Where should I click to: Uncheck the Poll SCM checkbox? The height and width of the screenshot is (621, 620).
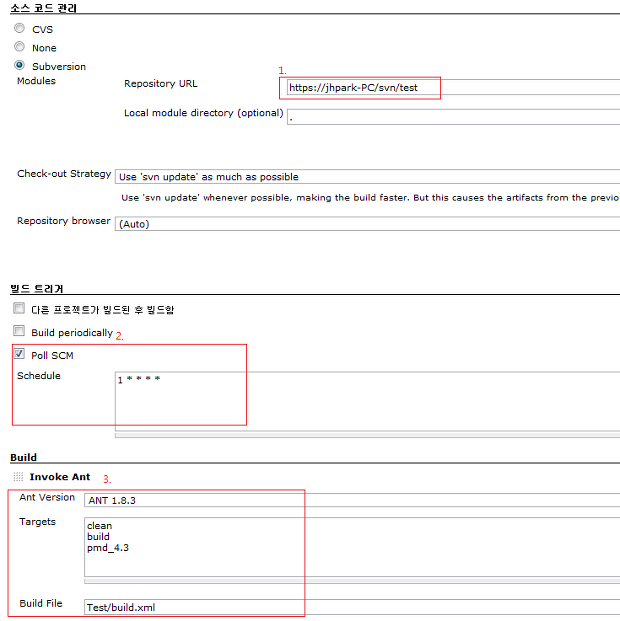click(19, 353)
